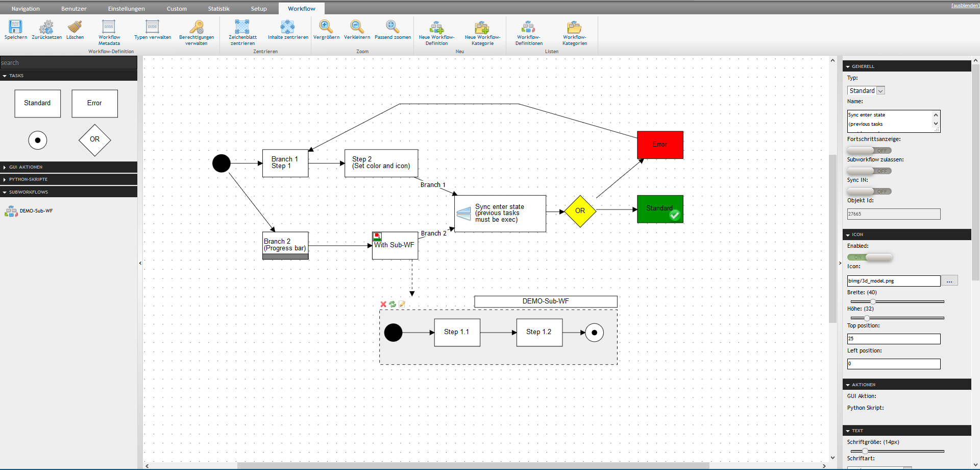This screenshot has height=470, width=980.
Task: Click the Verkleinern zoom-out icon
Action: point(357,27)
